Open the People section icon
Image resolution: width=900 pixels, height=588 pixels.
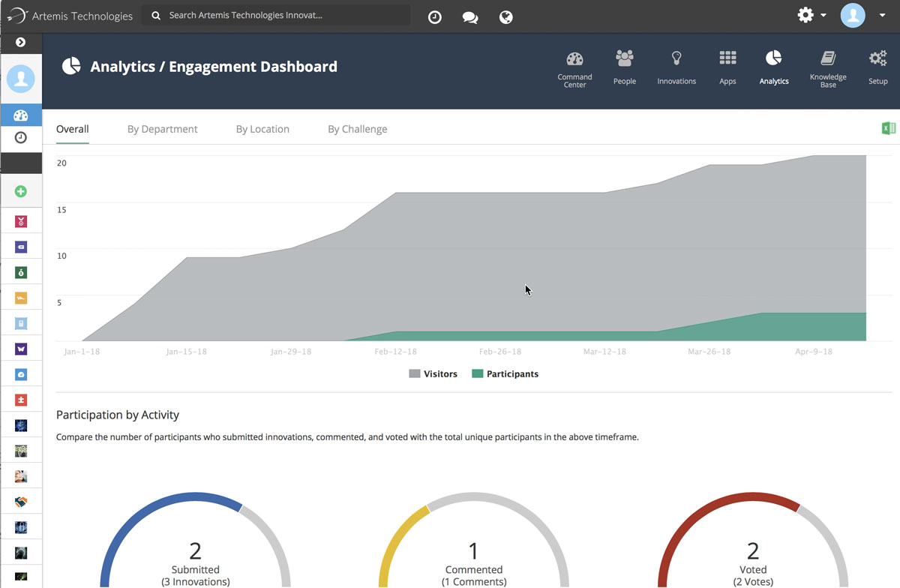coord(624,64)
